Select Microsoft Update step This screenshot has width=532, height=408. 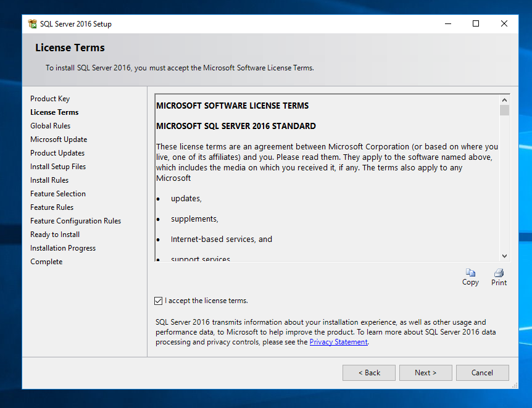59,139
